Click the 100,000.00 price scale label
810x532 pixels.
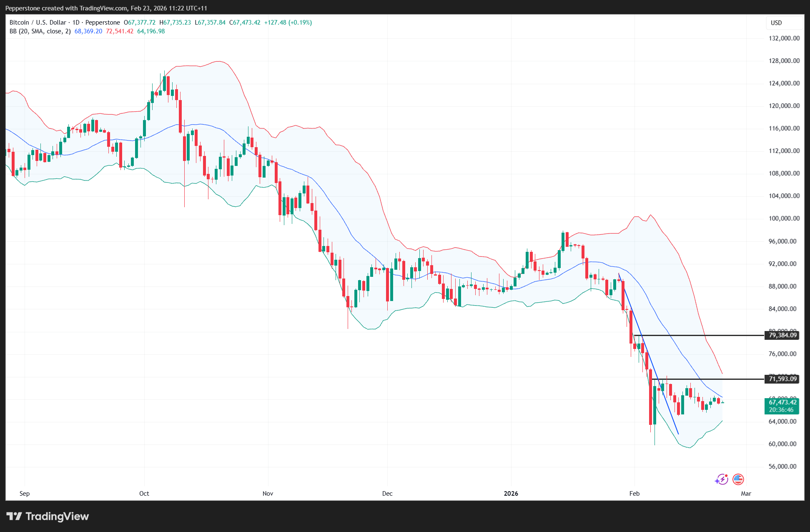click(x=784, y=218)
